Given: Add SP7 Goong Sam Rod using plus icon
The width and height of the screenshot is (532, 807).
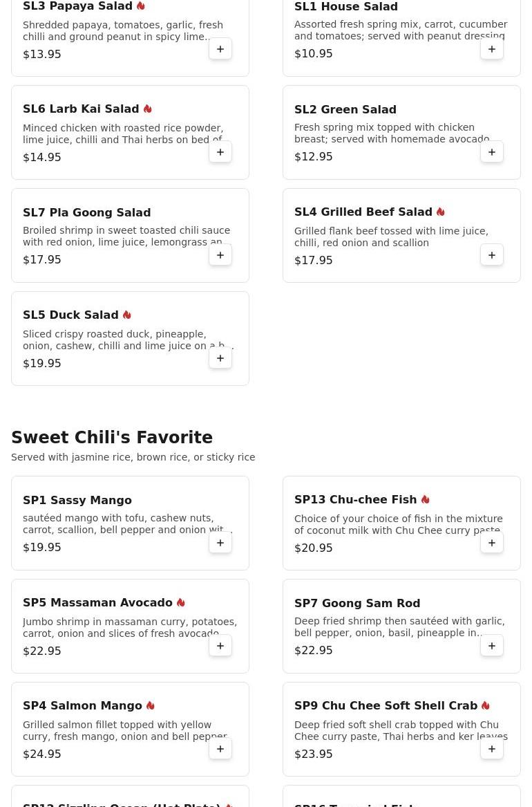Looking at the screenshot, I should pyautogui.click(x=491, y=645).
